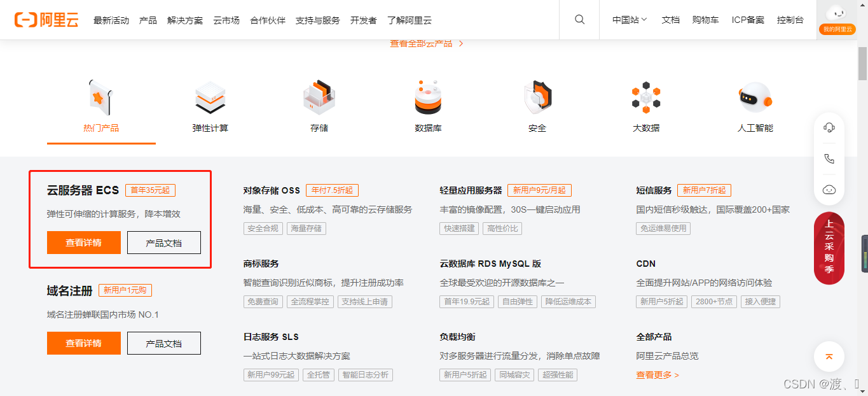The height and width of the screenshot is (396, 868).
Task: Click the 高性价比 tag
Action: click(x=503, y=229)
